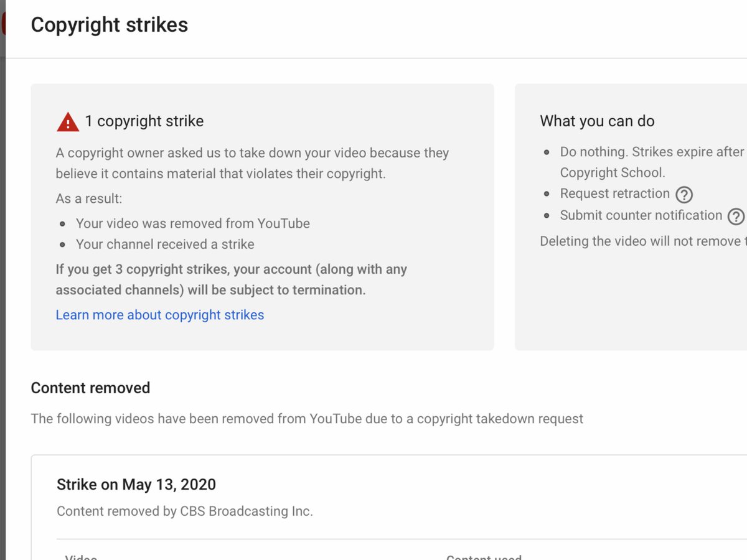Click 'What you can do' heading

597,121
